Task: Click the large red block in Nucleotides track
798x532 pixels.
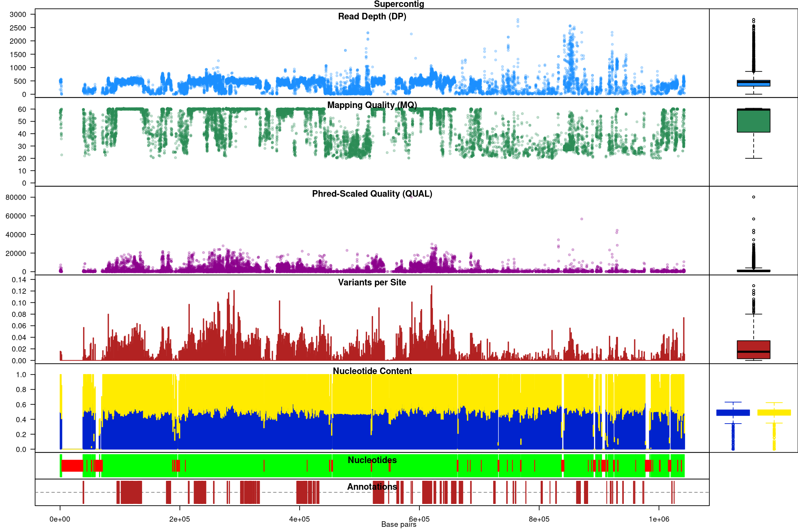Action: coord(72,465)
